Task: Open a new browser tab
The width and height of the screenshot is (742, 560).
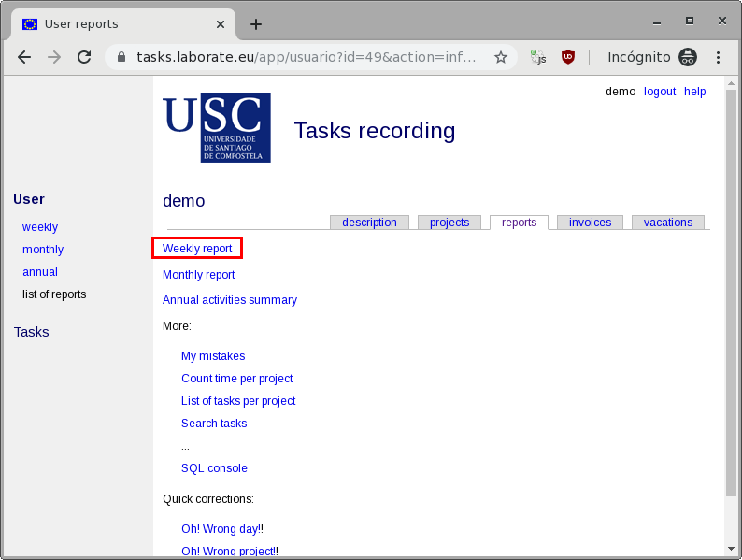Action: tap(256, 24)
